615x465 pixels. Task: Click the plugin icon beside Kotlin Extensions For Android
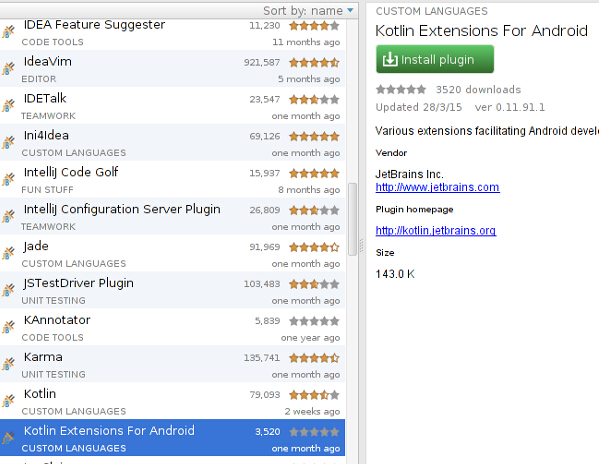point(8,437)
